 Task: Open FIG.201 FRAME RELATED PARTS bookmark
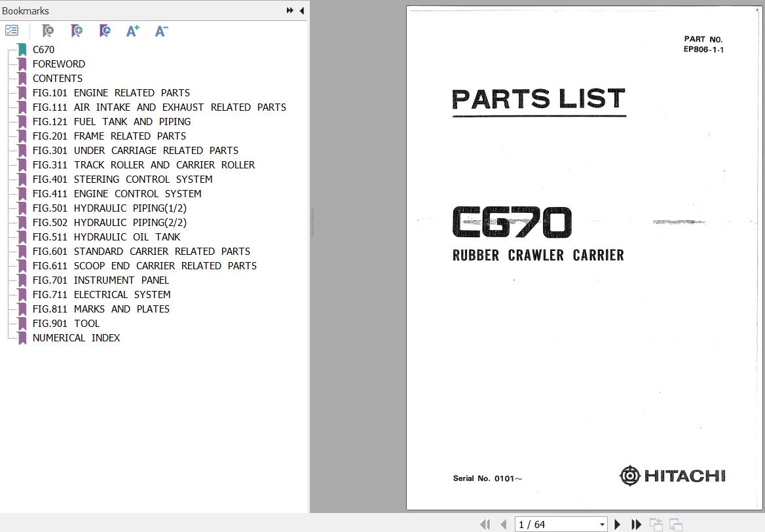coord(109,136)
